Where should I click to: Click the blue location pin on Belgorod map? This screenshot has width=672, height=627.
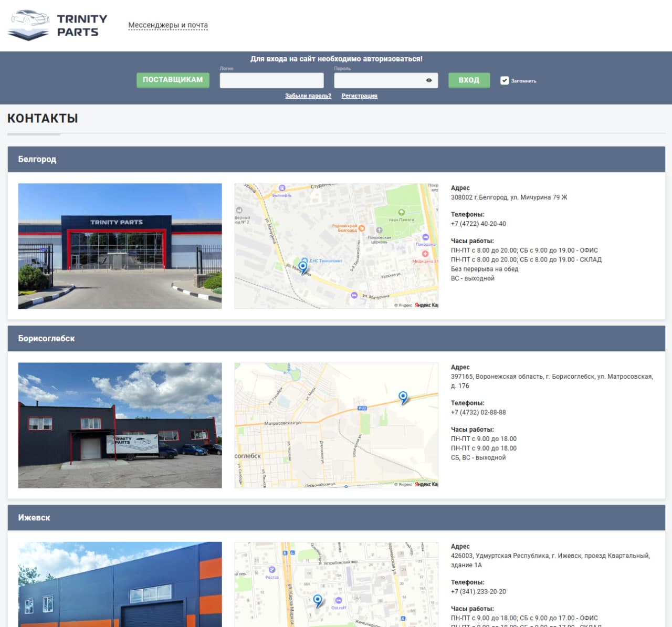click(303, 267)
